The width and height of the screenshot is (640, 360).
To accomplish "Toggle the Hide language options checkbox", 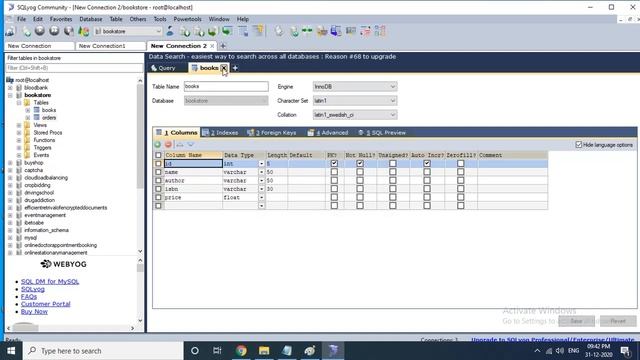I will (578, 145).
